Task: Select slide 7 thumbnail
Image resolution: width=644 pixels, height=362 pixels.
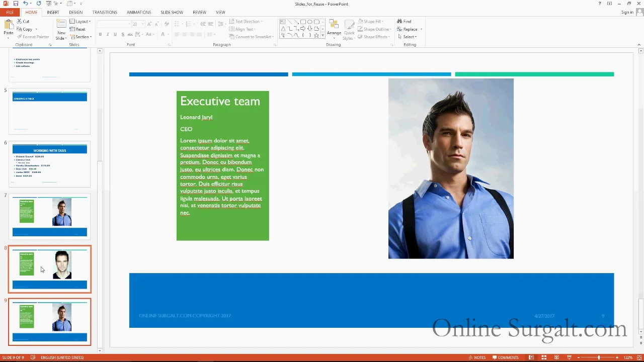Action: (50, 217)
